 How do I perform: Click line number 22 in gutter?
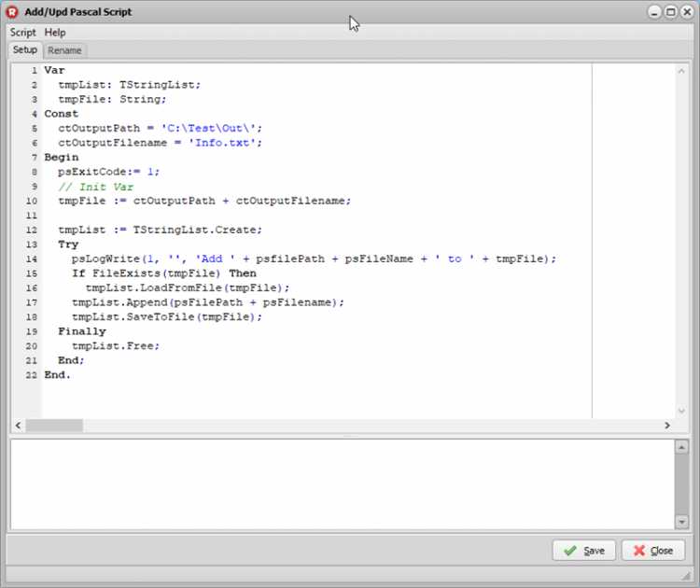[31, 375]
